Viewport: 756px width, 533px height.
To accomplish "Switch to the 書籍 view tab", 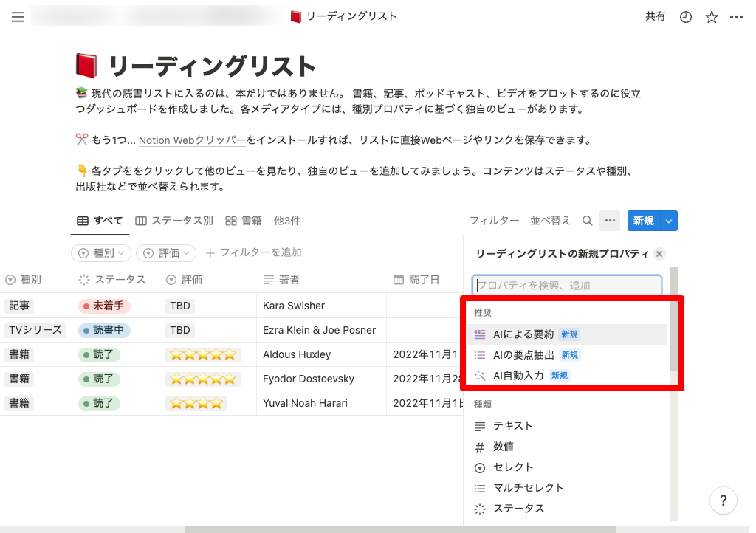I will pos(244,221).
